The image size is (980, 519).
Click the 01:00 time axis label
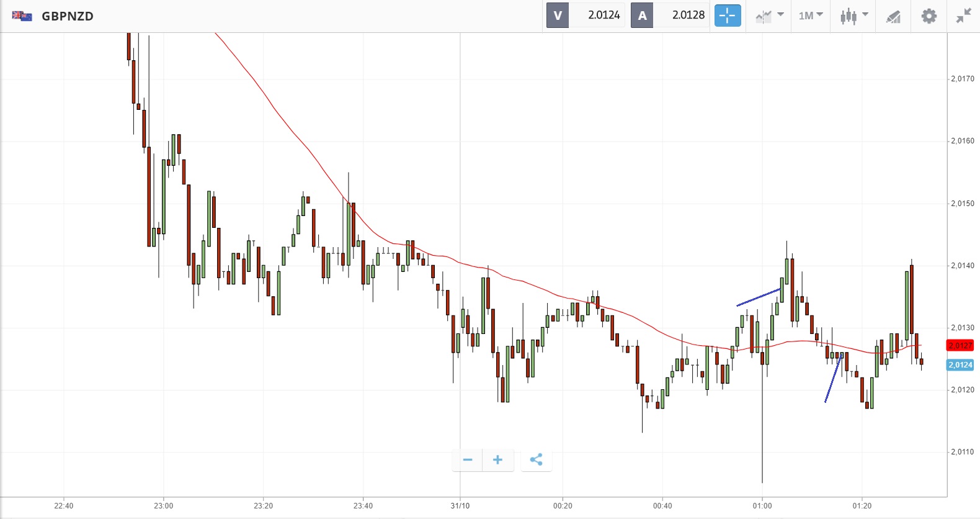pos(762,506)
